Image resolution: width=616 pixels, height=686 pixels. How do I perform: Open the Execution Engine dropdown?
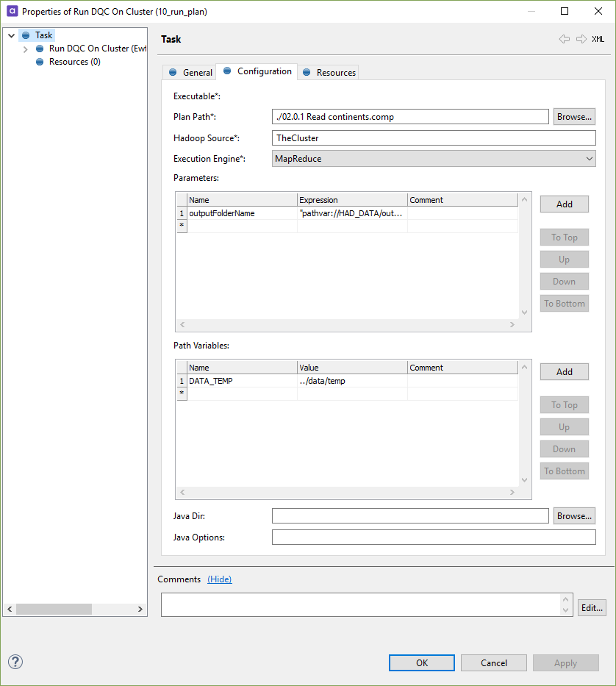pyautogui.click(x=589, y=158)
